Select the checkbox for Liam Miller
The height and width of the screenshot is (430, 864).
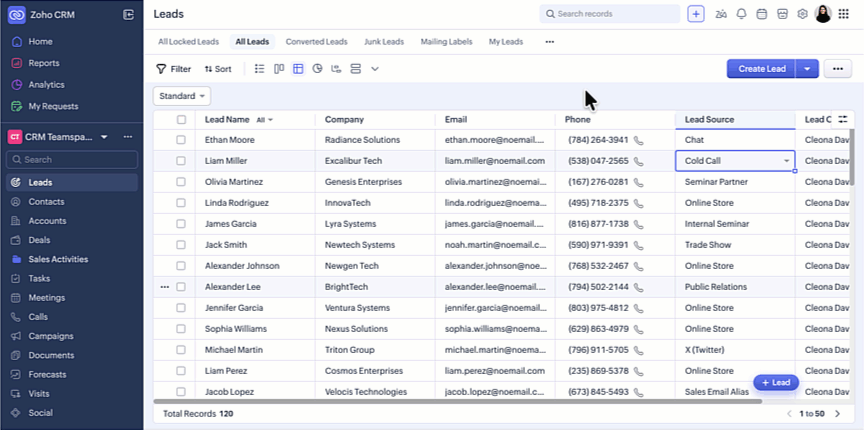[x=181, y=161]
